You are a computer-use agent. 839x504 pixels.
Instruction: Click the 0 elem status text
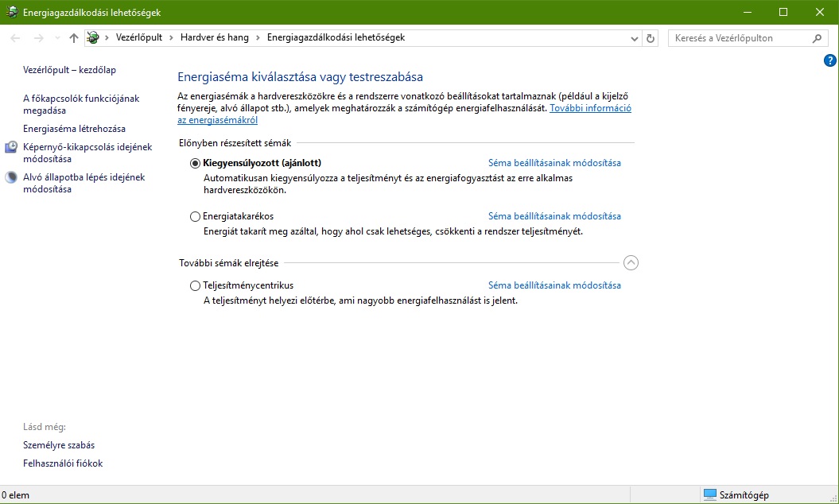pos(16,495)
